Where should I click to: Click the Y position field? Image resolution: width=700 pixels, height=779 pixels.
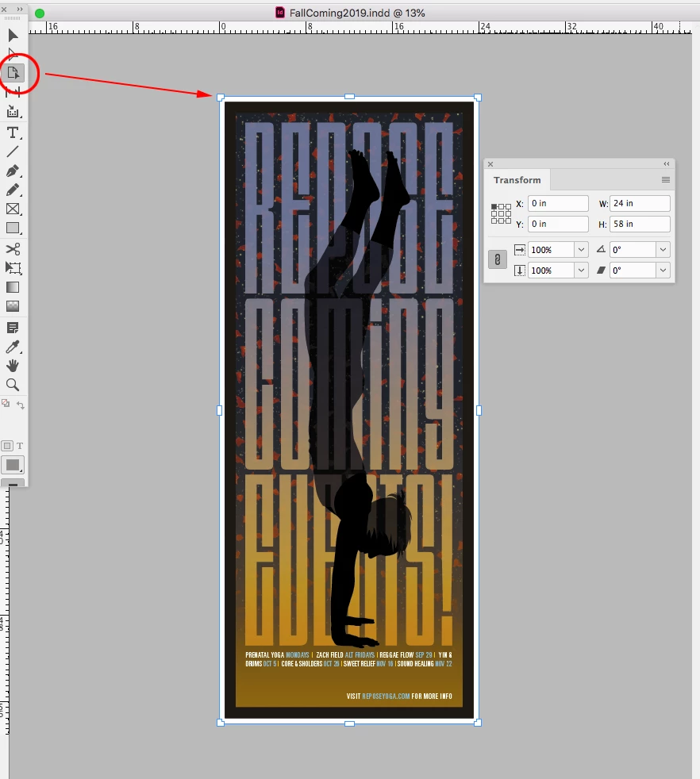[558, 224]
